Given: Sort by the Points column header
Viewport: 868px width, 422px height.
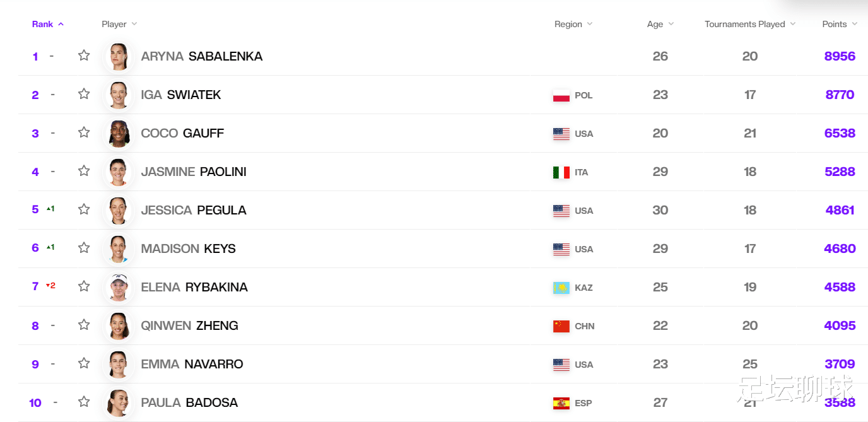Looking at the screenshot, I should 839,24.
